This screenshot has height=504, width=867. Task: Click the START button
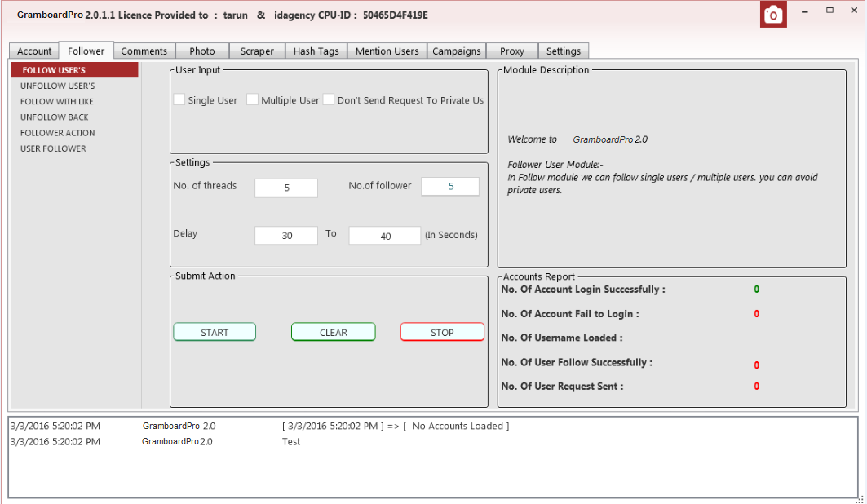[x=215, y=332]
